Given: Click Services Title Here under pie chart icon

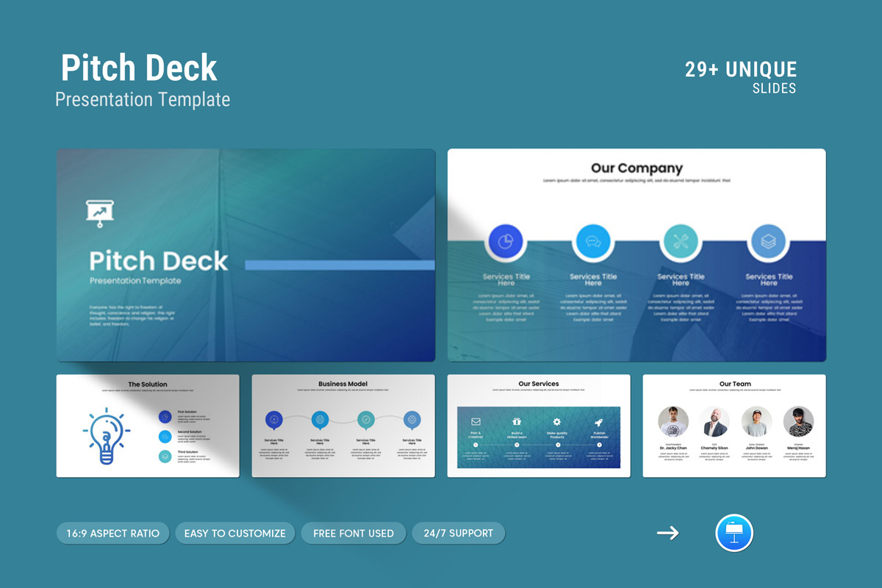Looking at the screenshot, I should (506, 280).
